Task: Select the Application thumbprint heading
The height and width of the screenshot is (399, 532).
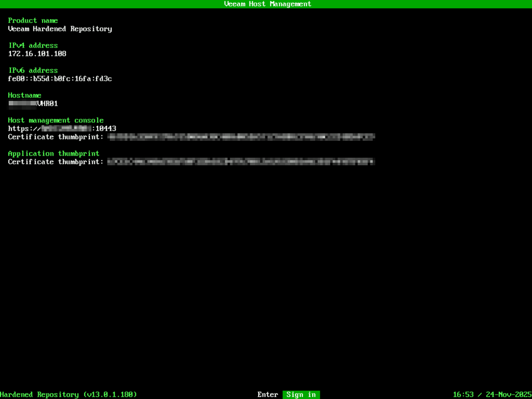Action: coord(53,153)
